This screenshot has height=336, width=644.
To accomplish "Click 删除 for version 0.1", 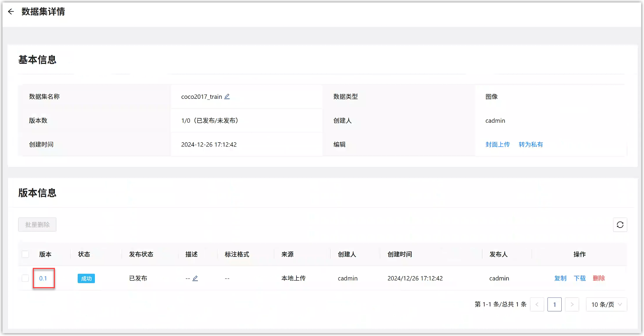I will [599, 278].
